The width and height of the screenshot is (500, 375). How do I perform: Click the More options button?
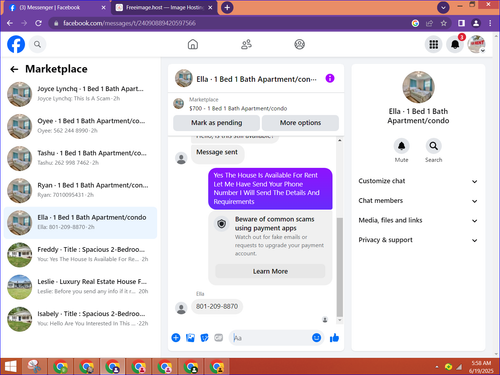click(x=300, y=123)
